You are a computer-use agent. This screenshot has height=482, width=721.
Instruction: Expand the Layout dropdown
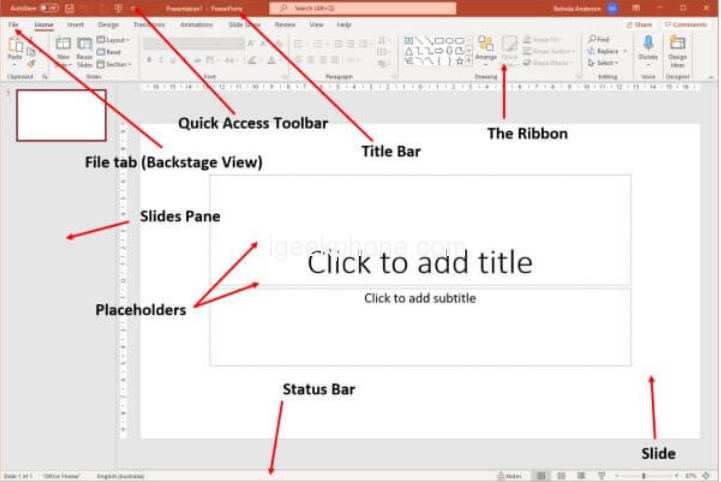coord(116,40)
